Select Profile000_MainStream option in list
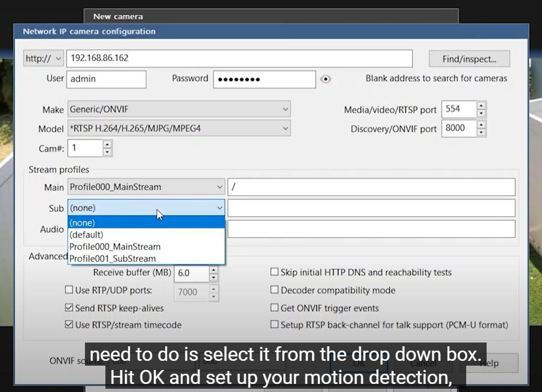The image size is (542, 392). 115,247
